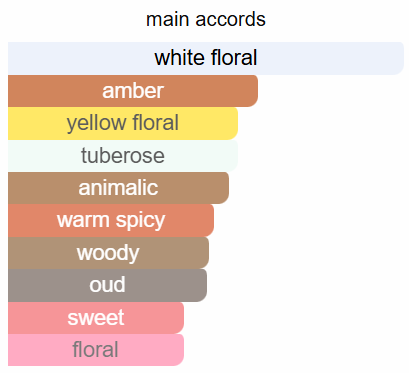Click the amber accord bar
This screenshot has height=373, width=409.
click(x=133, y=91)
